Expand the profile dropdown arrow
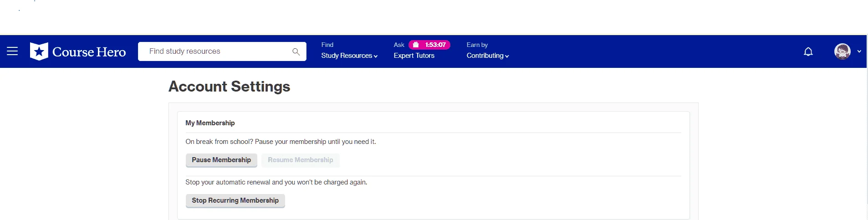This screenshot has height=220, width=868. pyautogui.click(x=859, y=51)
